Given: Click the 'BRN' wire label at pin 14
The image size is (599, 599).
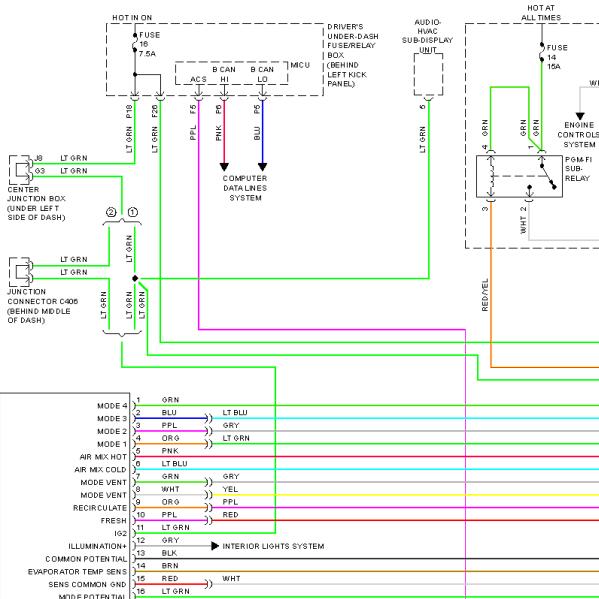Looking at the screenshot, I should tap(170, 565).
